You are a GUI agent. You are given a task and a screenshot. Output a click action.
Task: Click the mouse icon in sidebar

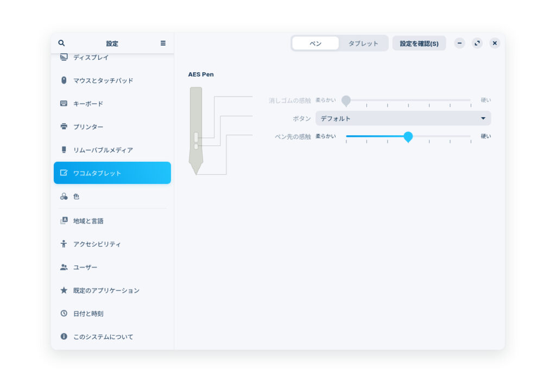coord(64,80)
